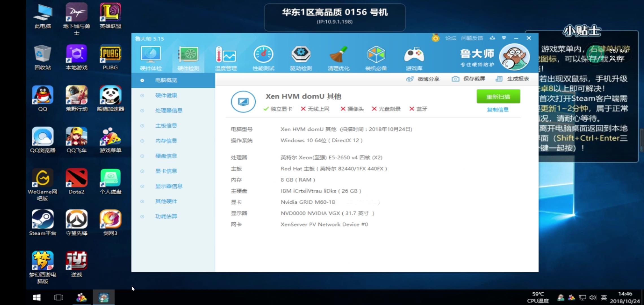Viewport: 644px width, 305px height.
Task: Click the 8 GB ( RAM ) value
Action: (x=298, y=180)
